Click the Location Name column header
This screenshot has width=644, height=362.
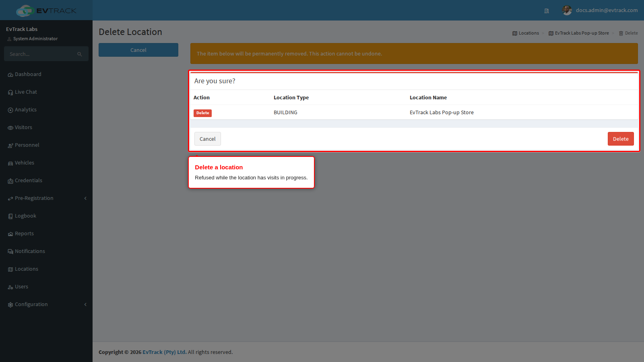(x=428, y=98)
